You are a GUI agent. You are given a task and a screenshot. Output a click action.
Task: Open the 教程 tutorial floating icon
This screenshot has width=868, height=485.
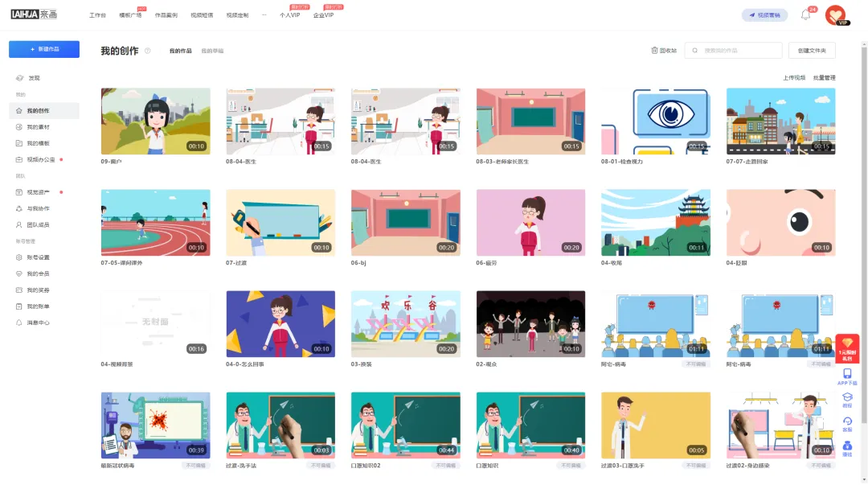[x=847, y=401]
